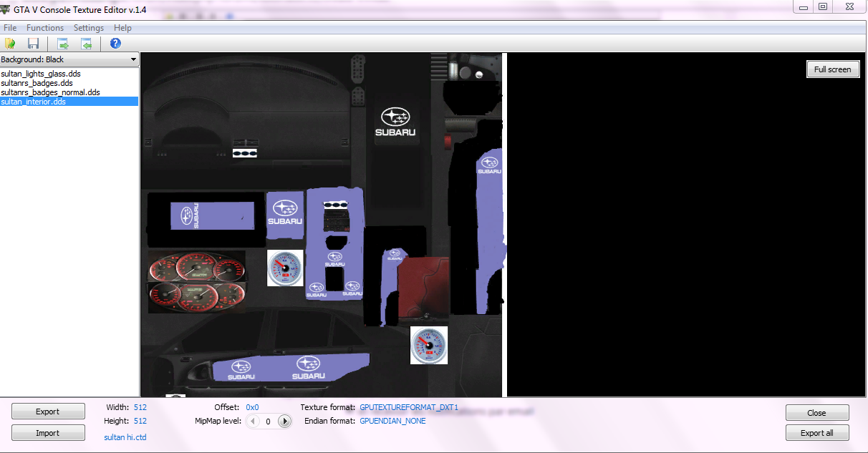Increase MipMap level with right arrow
Viewport: 868px width, 453px height.
click(284, 422)
